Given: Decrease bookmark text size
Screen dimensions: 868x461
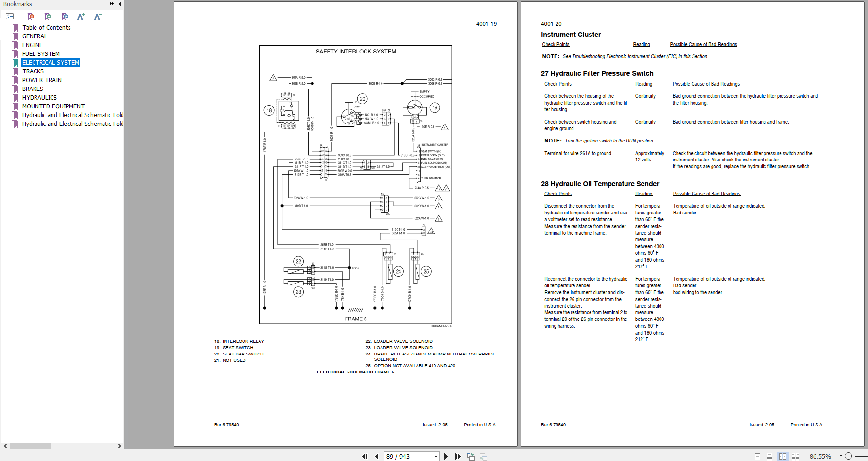Looking at the screenshot, I should point(98,17).
